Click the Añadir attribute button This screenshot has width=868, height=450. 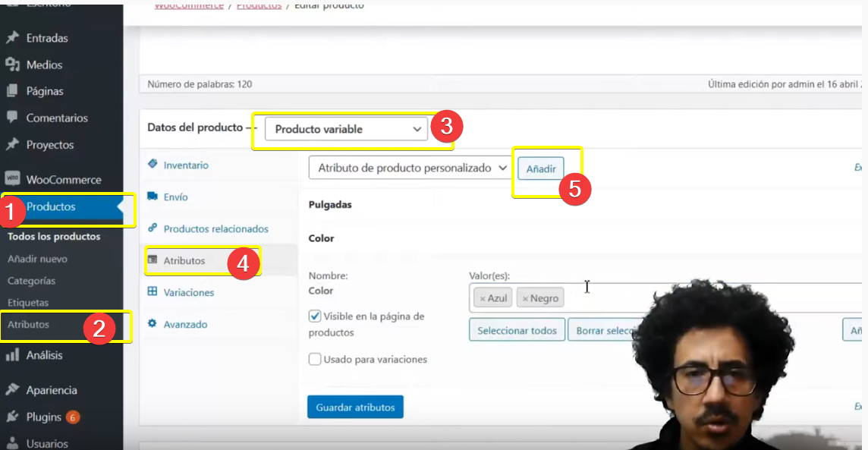click(541, 168)
